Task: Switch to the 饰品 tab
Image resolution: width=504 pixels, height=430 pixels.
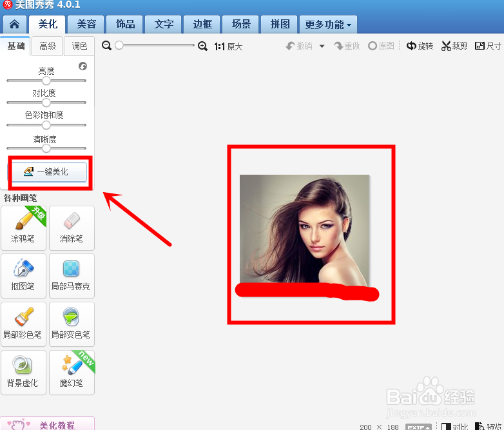Action: point(125,24)
